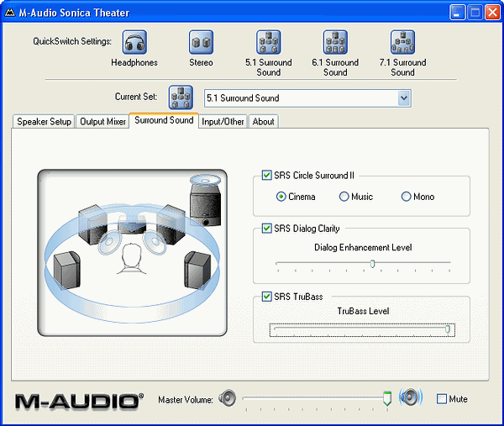Click the loud volume speaker icon
Screen dimensions: 504x426
point(411,397)
